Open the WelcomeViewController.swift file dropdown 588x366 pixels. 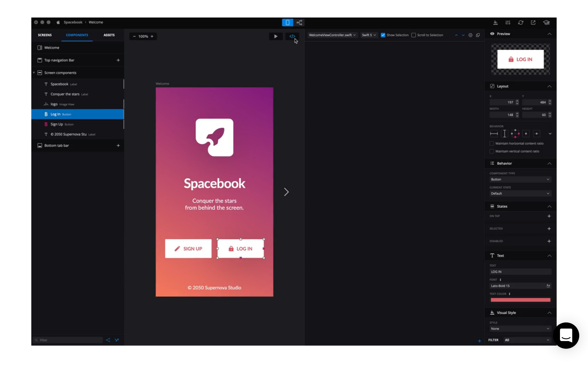332,35
